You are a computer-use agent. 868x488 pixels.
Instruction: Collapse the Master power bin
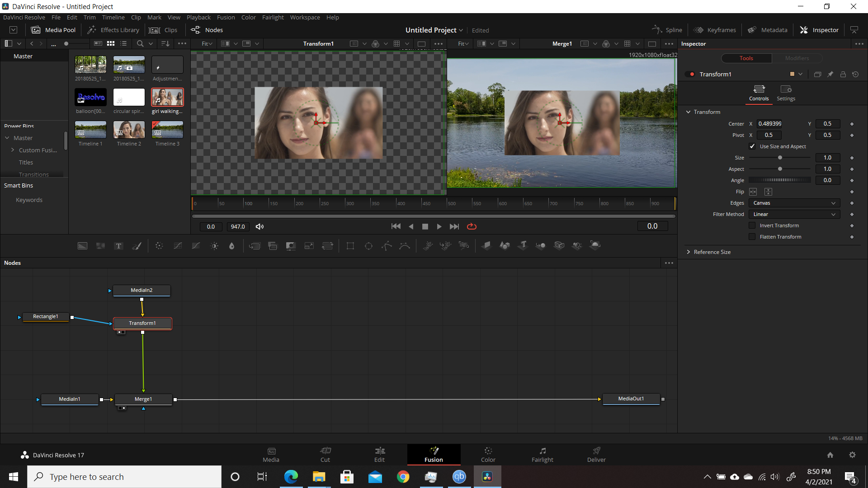pyautogui.click(x=7, y=138)
